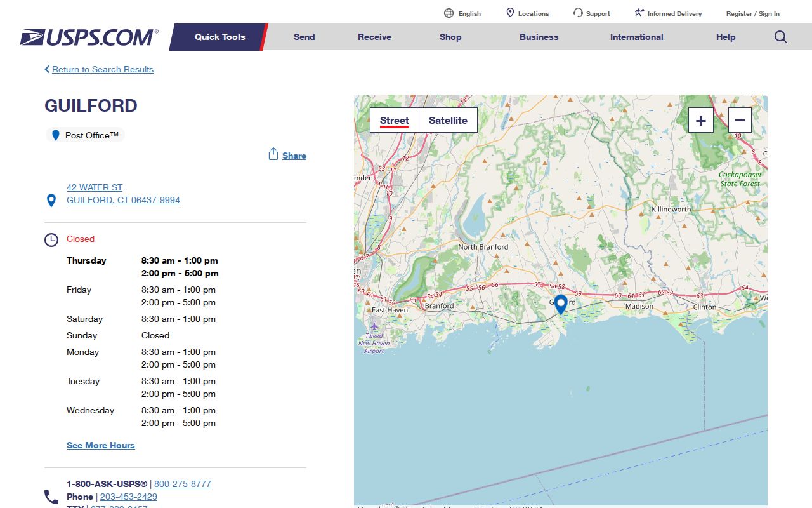Click the Madison label on map
This screenshot has width=812, height=508.
point(639,306)
